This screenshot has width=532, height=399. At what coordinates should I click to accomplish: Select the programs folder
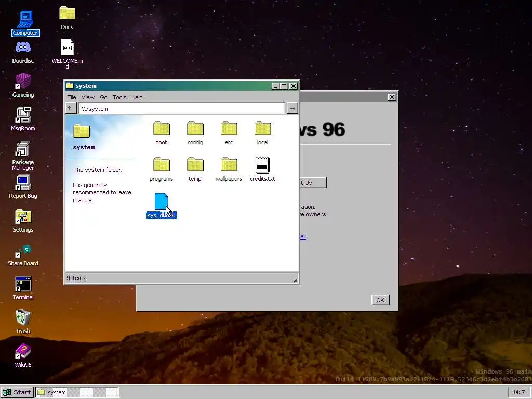[161, 169]
